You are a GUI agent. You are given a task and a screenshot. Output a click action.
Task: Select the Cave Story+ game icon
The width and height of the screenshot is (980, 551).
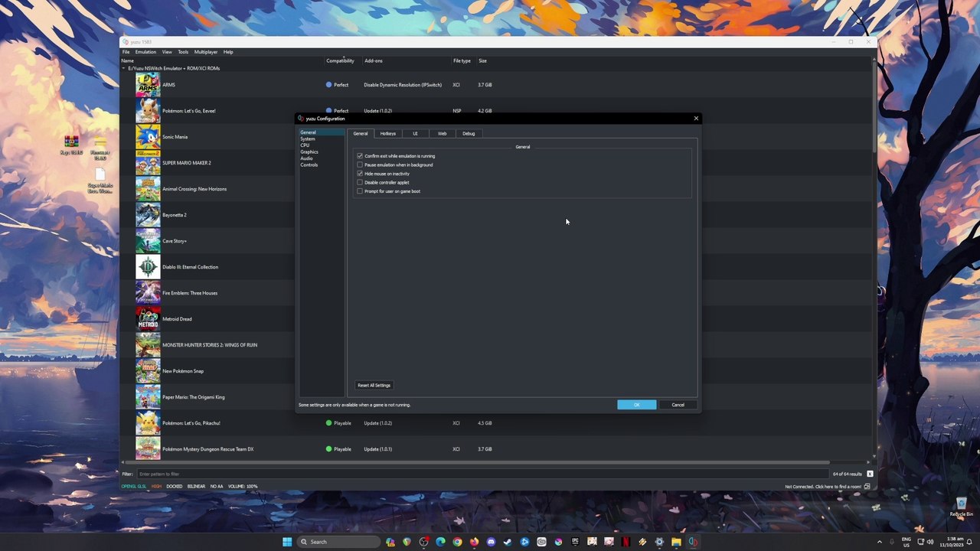pos(148,241)
